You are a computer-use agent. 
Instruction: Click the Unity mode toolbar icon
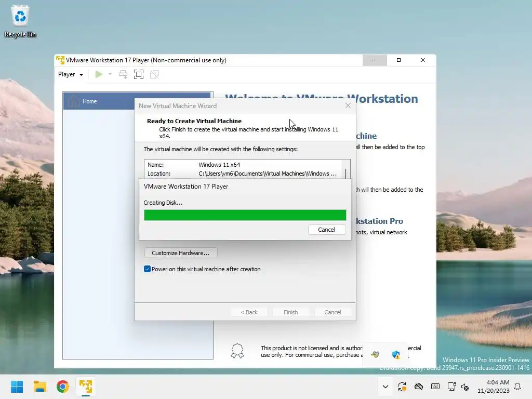(x=154, y=74)
